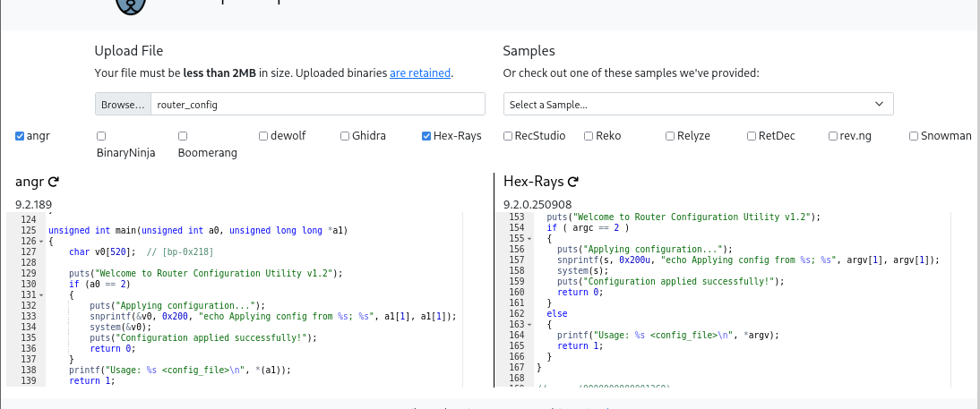This screenshot has height=409, width=980.
Task: Tick the BinaryNinja checkbox
Action: point(101,136)
